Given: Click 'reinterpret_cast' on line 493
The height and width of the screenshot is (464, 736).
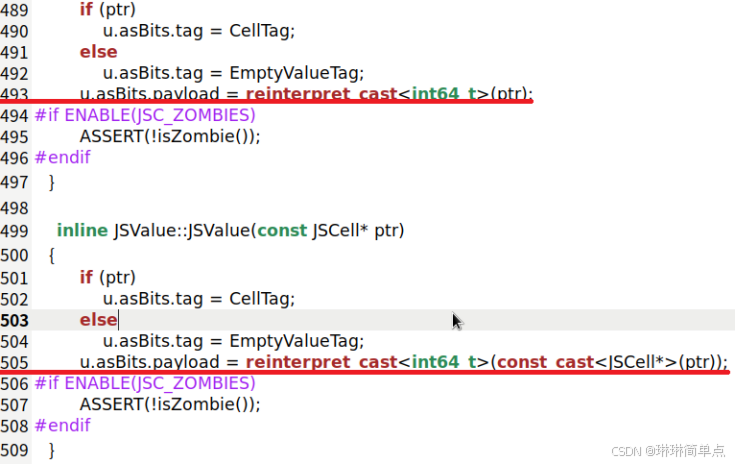Looking at the screenshot, I should pyautogui.click(x=322, y=94).
